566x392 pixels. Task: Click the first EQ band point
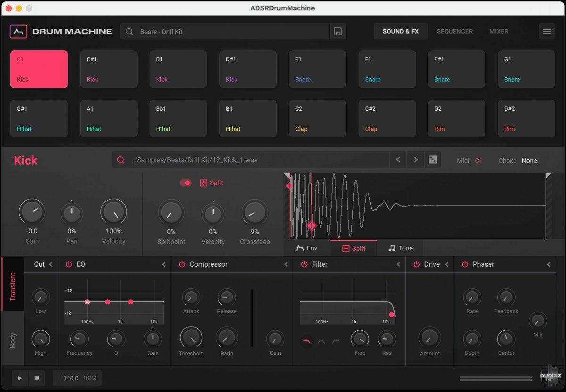coord(87,302)
